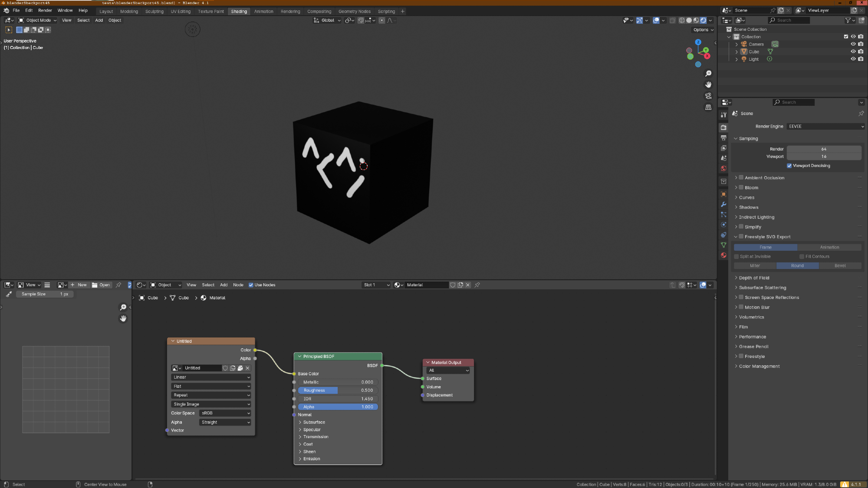Open the Color Space sRGB dropdown
Screen dimensions: 868x488
[x=225, y=413]
